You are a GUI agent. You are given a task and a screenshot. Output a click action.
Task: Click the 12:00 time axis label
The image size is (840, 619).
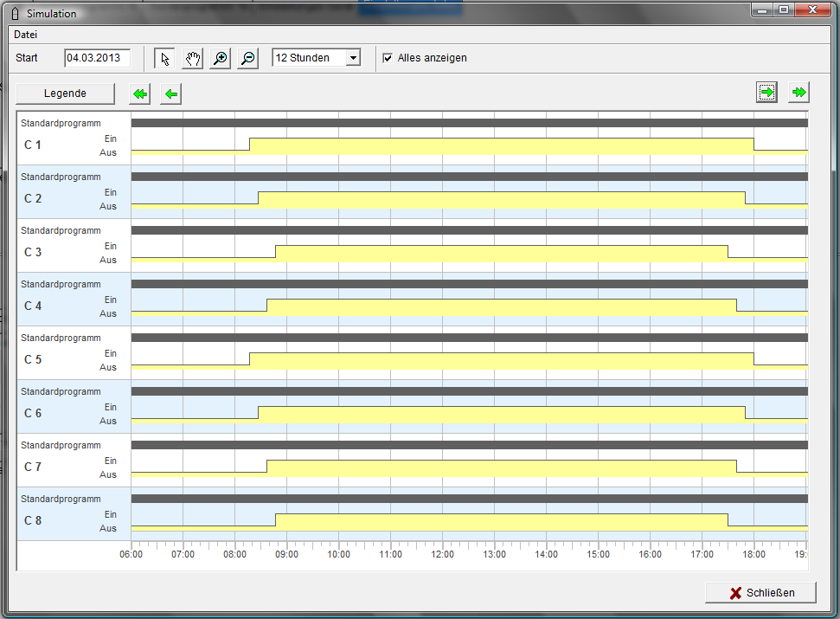tap(443, 554)
